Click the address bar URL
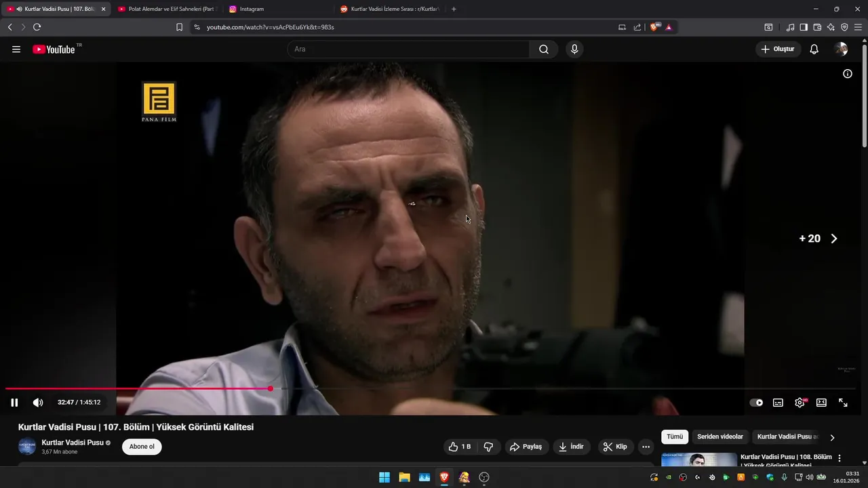 pos(271,27)
